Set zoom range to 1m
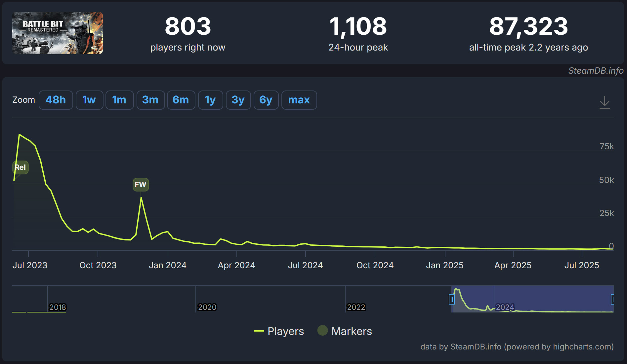The image size is (627, 364). (119, 100)
